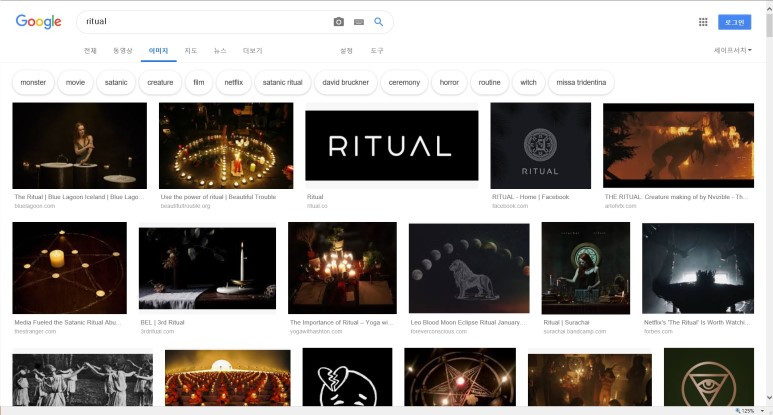Open the creature making artofvfx image

[678, 145]
